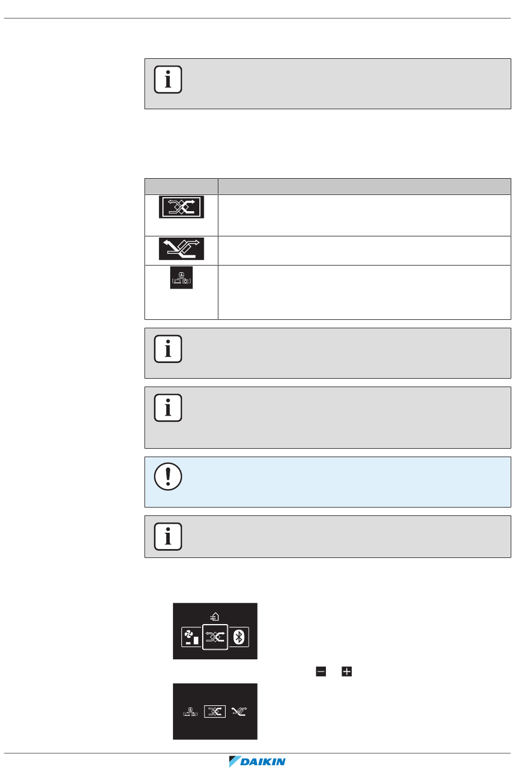The image size is (532, 777).
Task: Click the exclamation notice icon in the blue box
Action: coord(168,477)
